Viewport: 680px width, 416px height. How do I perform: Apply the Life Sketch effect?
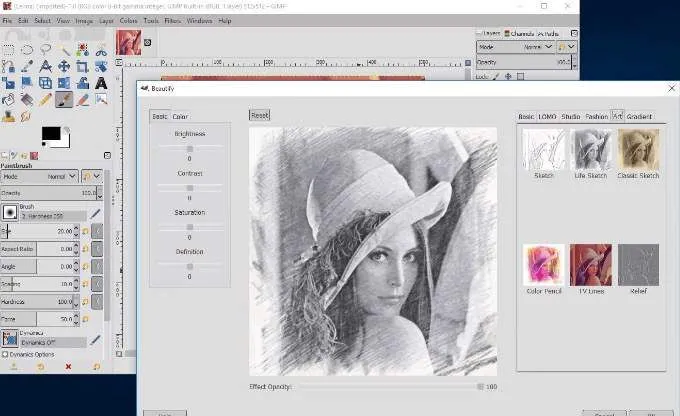coord(591,154)
